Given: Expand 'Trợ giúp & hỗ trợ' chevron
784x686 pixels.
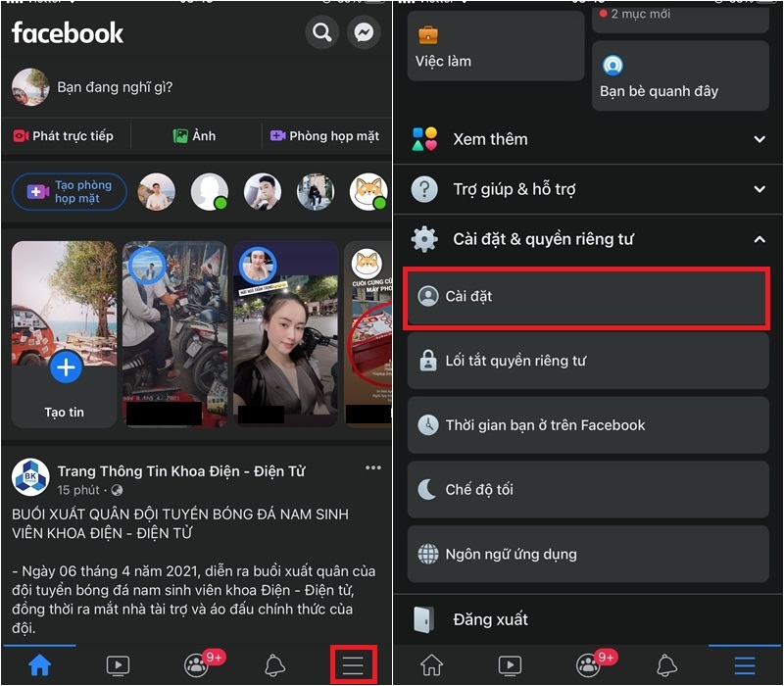Looking at the screenshot, I should point(759,189).
